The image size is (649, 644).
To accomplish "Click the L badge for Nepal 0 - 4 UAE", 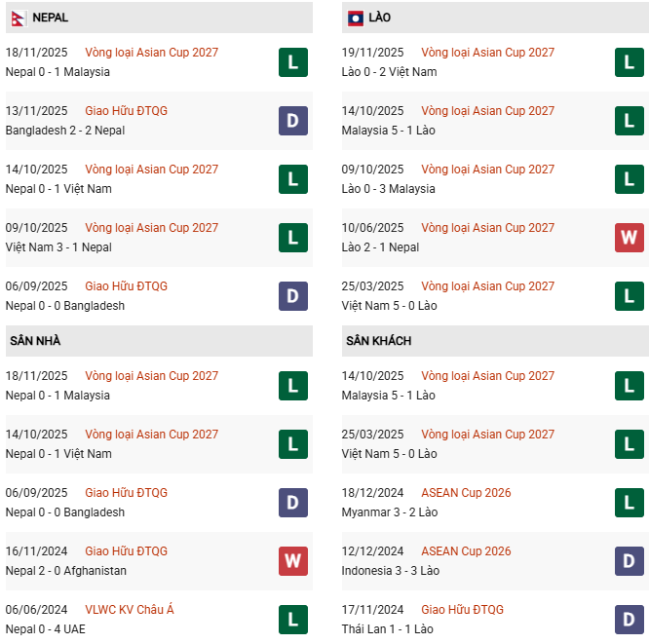I will [x=292, y=620].
